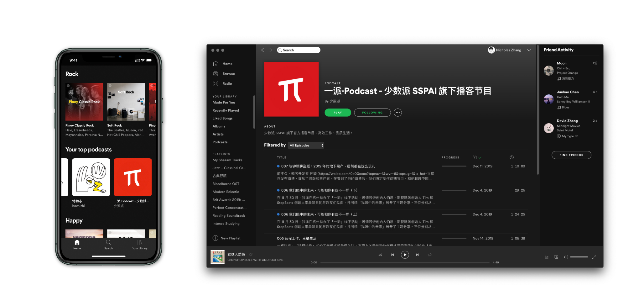Click the sidebar scrollbar
Image resolution: width=644 pixels, height=301 pixels.
click(254, 112)
